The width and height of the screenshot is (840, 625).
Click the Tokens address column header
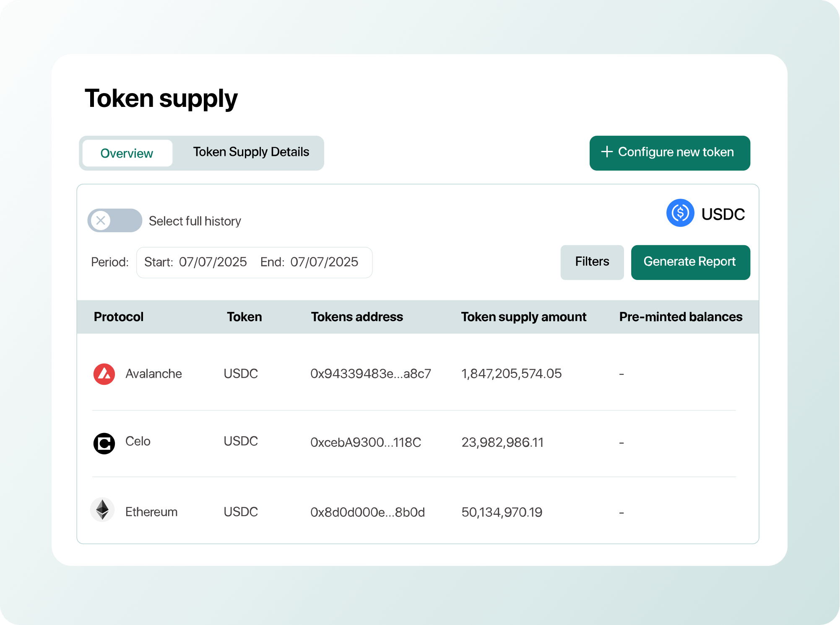click(x=357, y=317)
